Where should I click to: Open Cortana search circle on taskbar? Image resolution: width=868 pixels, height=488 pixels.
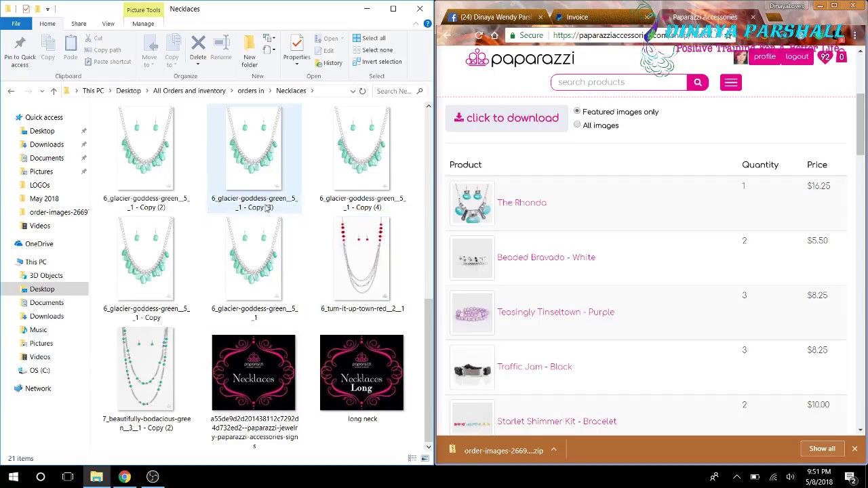pos(41,476)
